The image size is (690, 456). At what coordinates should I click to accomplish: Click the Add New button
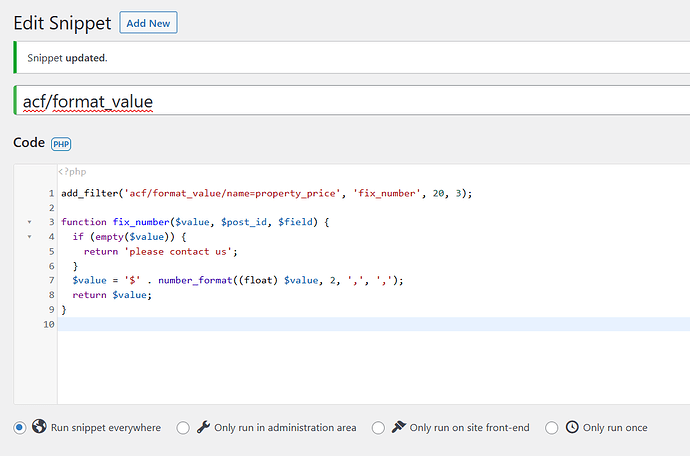coord(148,23)
